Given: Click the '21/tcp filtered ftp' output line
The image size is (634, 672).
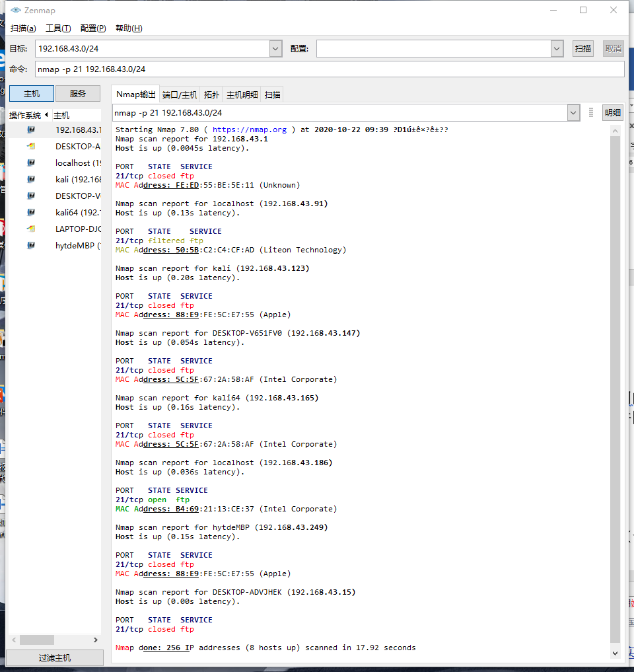Looking at the screenshot, I should tap(159, 241).
